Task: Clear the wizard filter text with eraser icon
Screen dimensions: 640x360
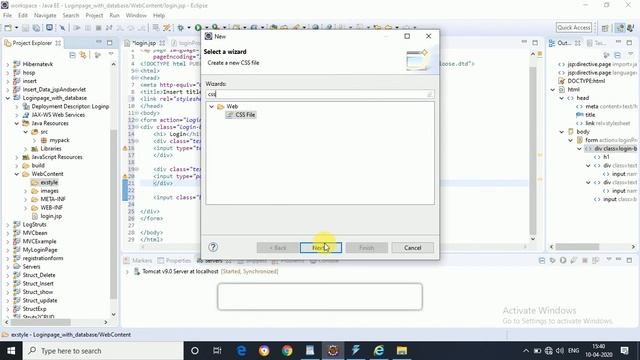Action: [429, 94]
